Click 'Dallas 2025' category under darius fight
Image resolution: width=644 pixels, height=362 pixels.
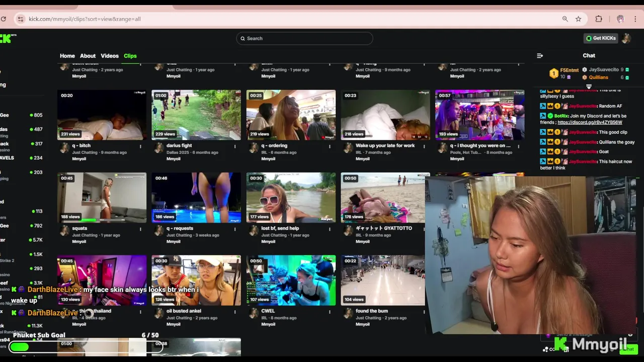tap(179, 152)
